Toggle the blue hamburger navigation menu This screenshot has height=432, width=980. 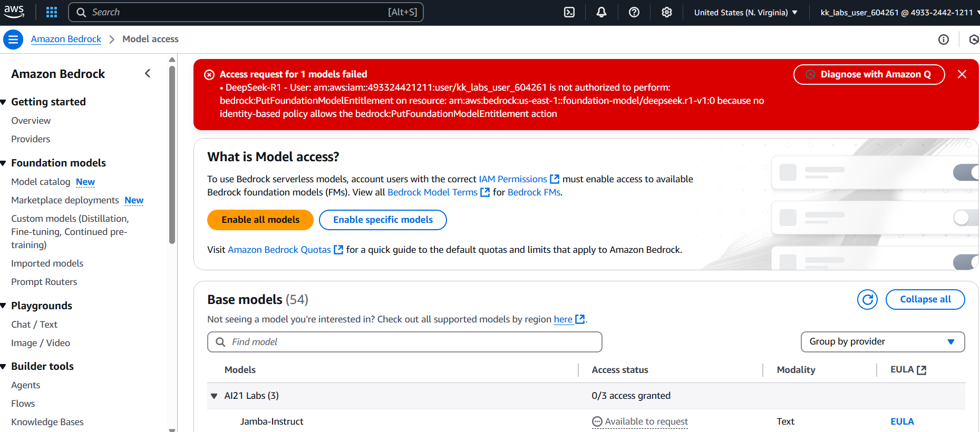[13, 40]
